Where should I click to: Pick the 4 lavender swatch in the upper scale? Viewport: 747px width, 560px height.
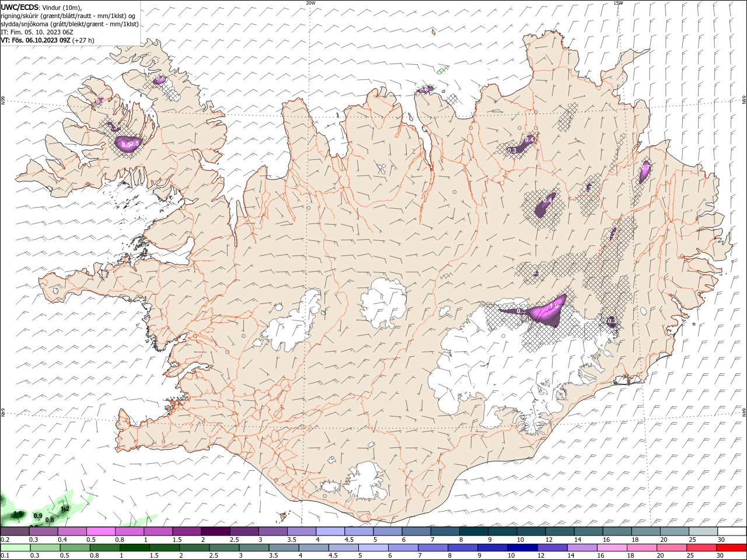point(330,531)
